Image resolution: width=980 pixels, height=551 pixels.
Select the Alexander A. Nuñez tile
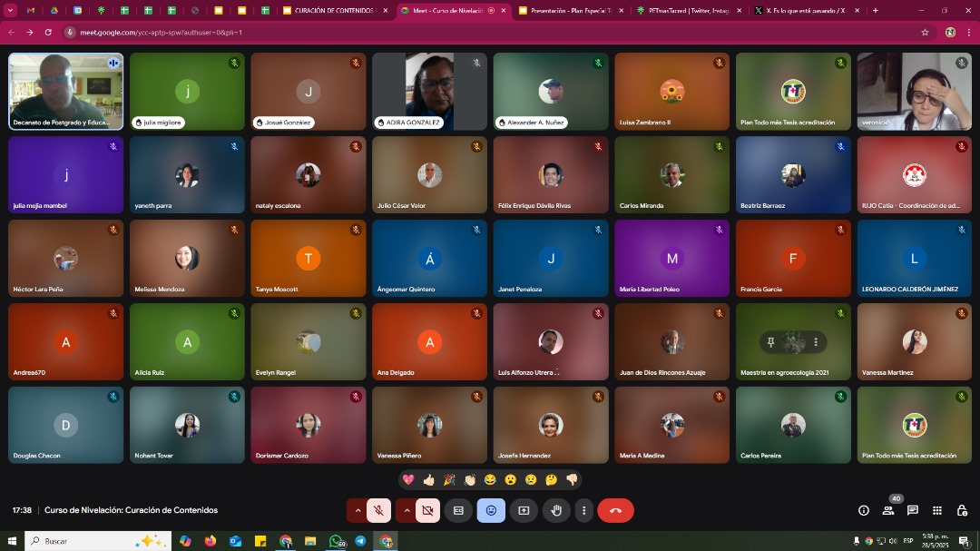(x=551, y=92)
